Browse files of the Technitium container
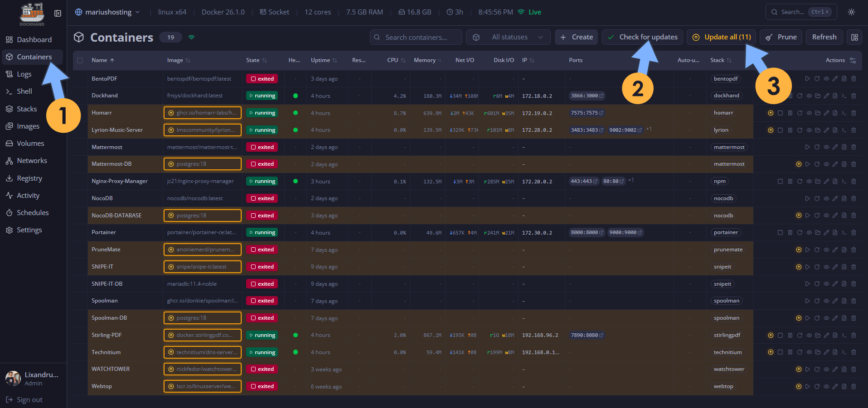 pos(818,352)
